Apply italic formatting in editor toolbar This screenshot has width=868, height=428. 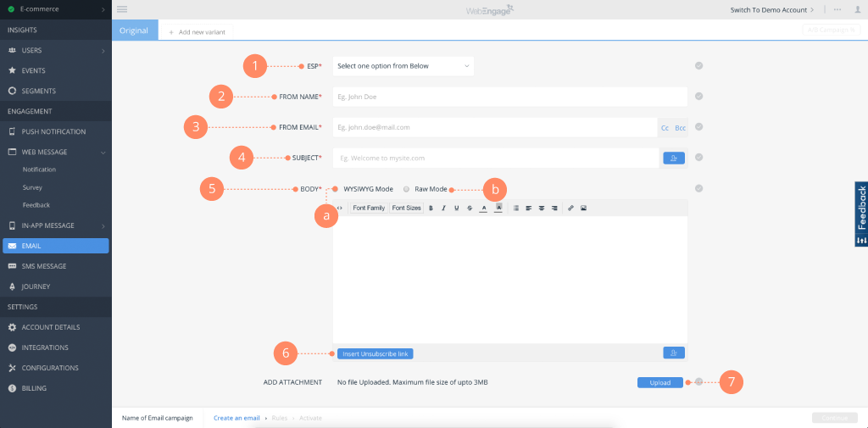(443, 208)
